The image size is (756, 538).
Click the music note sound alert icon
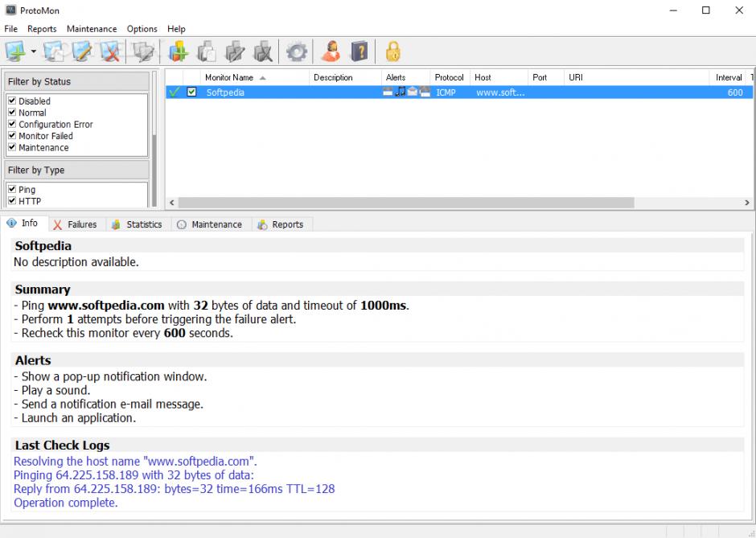pyautogui.click(x=401, y=92)
